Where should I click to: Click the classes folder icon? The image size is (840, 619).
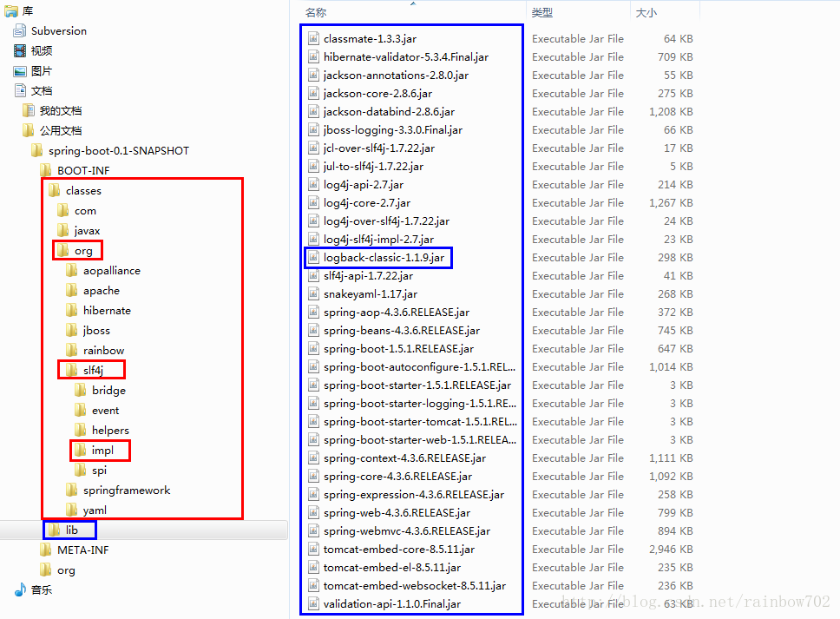pos(55,191)
